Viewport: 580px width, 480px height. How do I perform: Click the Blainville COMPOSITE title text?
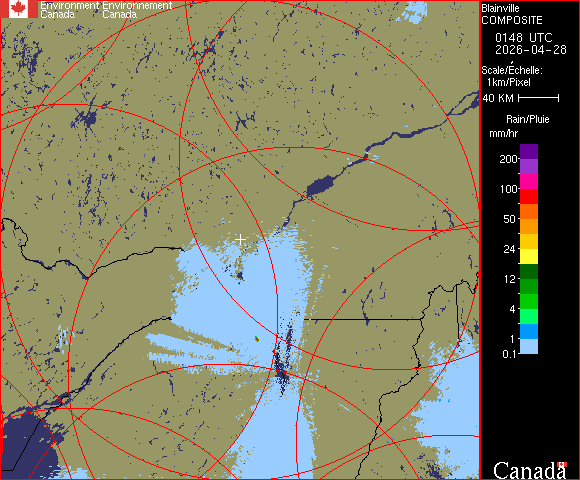coord(512,14)
